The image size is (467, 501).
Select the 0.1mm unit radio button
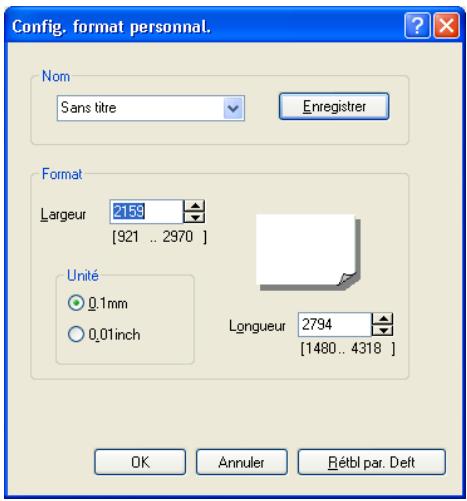pos(76,303)
